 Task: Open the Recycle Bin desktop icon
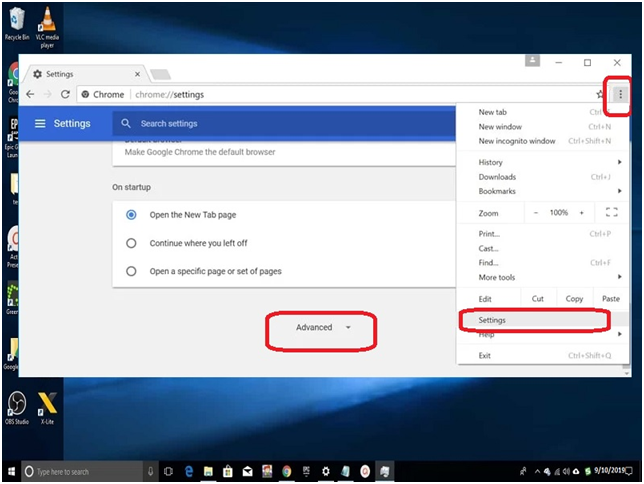[16, 23]
